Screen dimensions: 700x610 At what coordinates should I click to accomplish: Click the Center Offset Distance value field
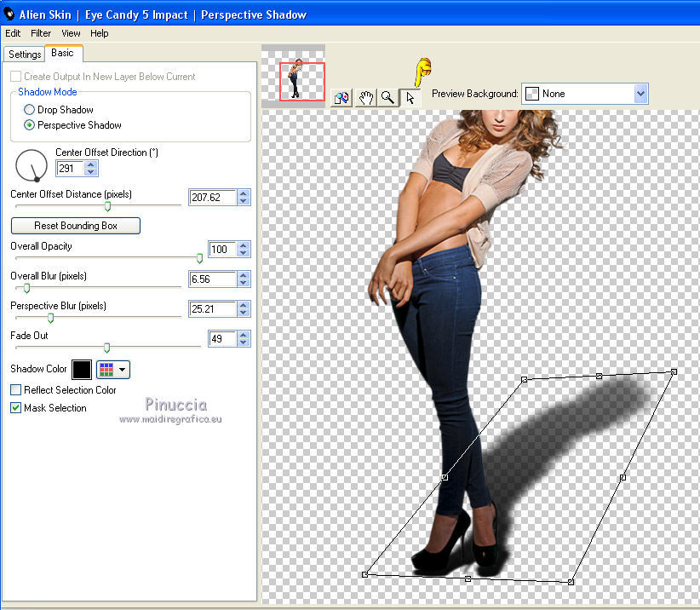[x=213, y=198]
